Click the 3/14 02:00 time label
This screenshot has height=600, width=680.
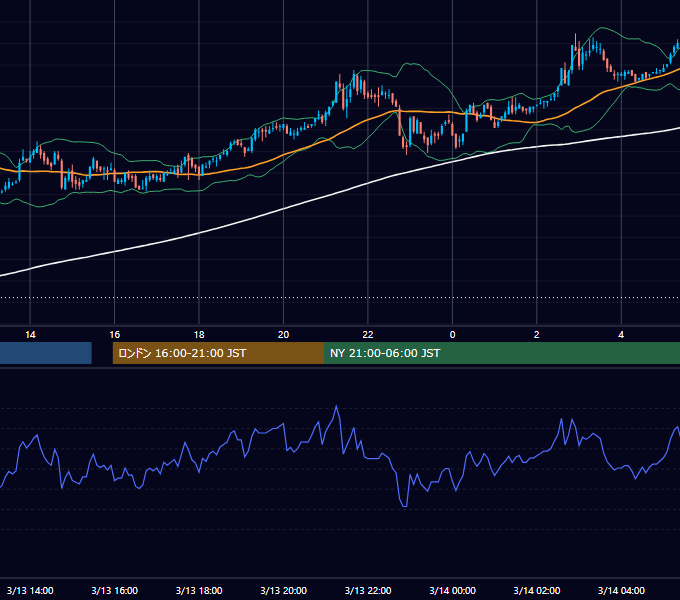pos(536,590)
